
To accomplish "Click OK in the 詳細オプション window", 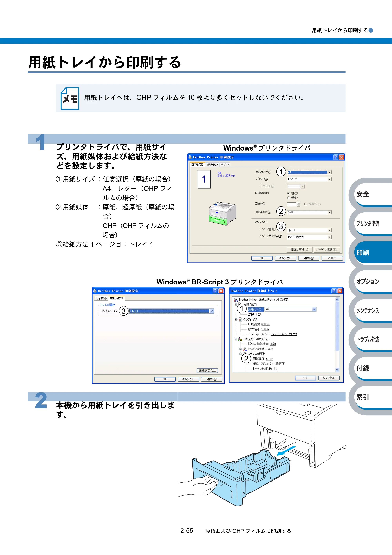I will point(305,378).
